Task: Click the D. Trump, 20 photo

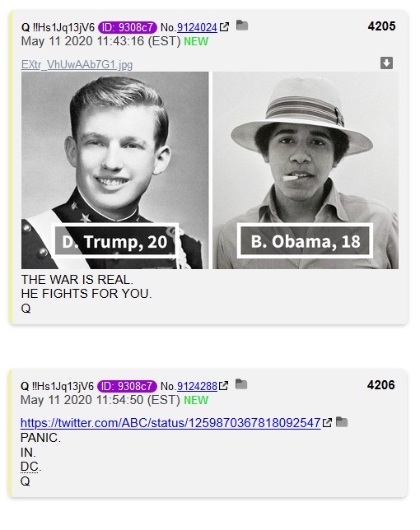Action: (114, 170)
